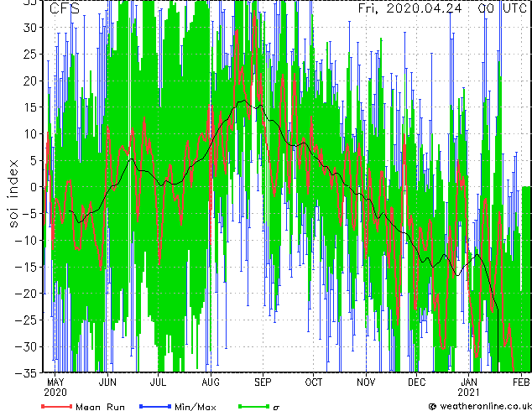Click the y-axis value -25
Image resolution: width=532 pixels, height=411 pixels.
tap(27, 320)
